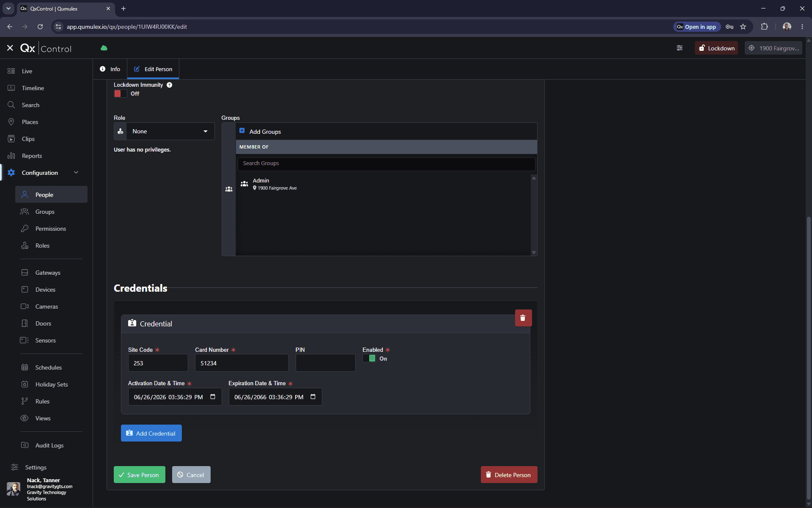Switch to the Info tab

coord(110,69)
